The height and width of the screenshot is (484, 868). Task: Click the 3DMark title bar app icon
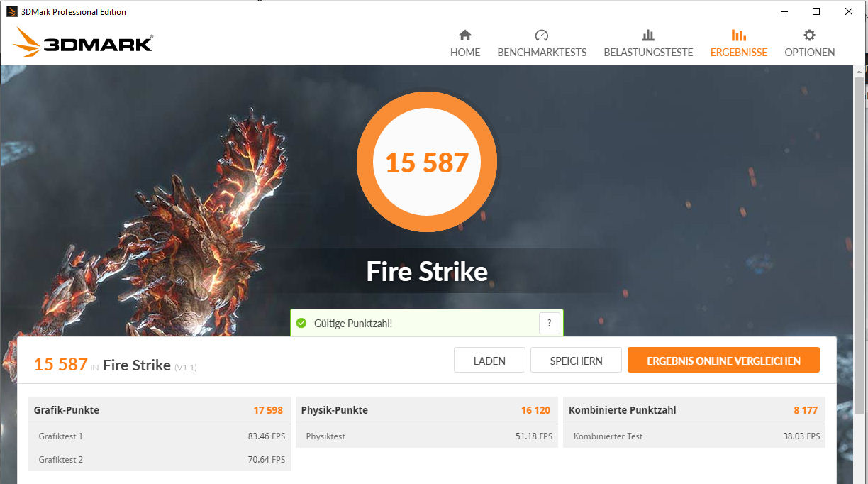click(x=11, y=11)
